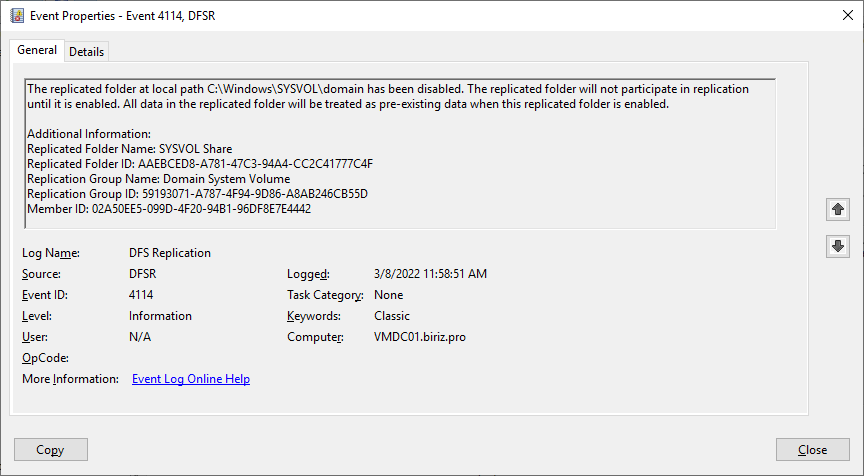The image size is (864, 476).
Task: Click the Log Name label
Action: pyautogui.click(x=51, y=253)
